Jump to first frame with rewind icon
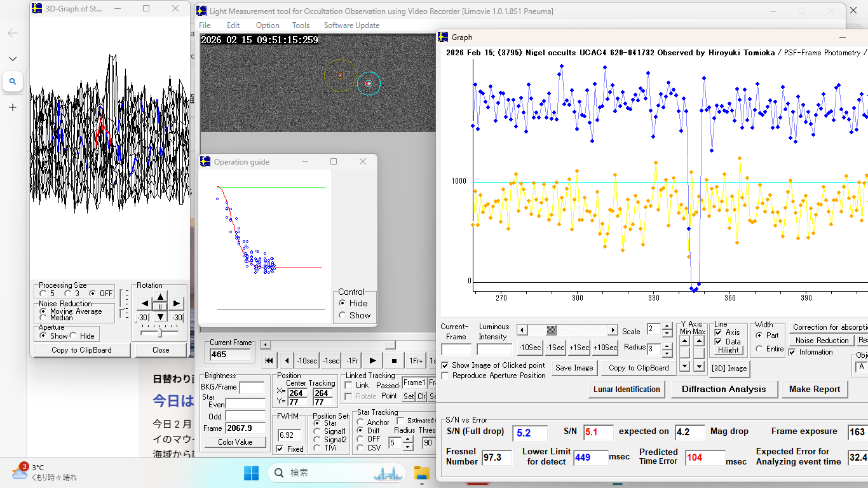 click(x=269, y=360)
